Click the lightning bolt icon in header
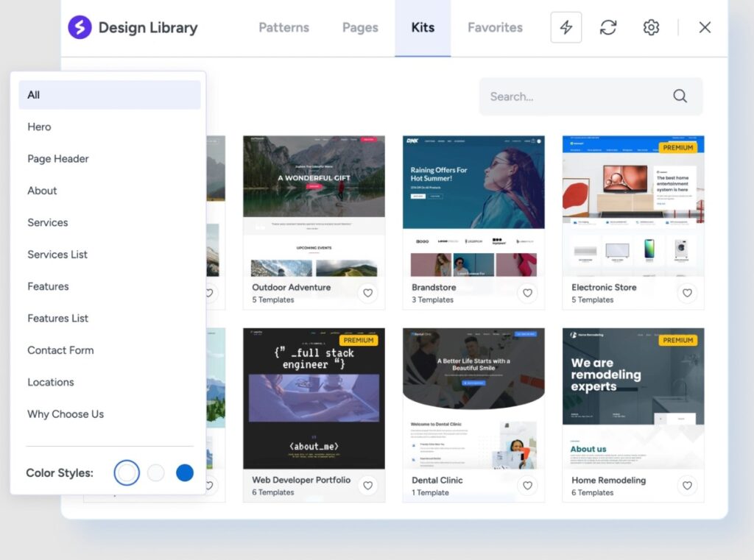The image size is (754, 560). (x=565, y=28)
